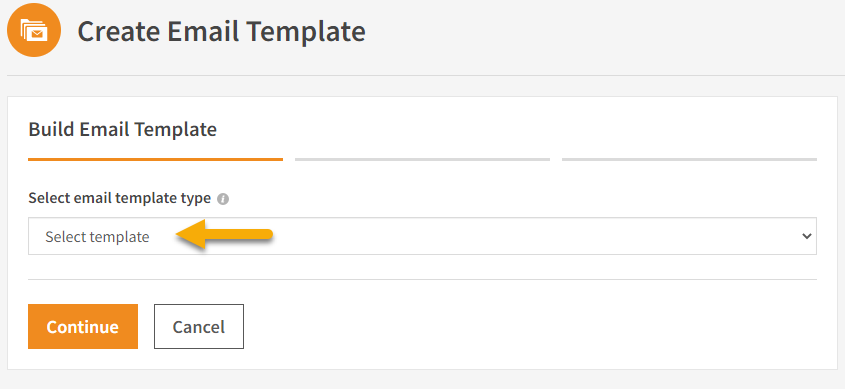Click the info icon beside template type label
This screenshot has height=389, width=845.
click(x=223, y=199)
